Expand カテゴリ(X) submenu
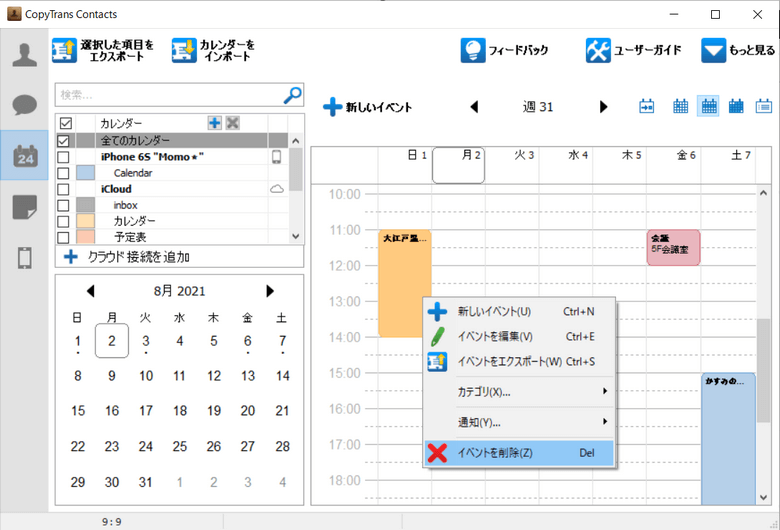The width and height of the screenshot is (780, 530). tap(519, 392)
